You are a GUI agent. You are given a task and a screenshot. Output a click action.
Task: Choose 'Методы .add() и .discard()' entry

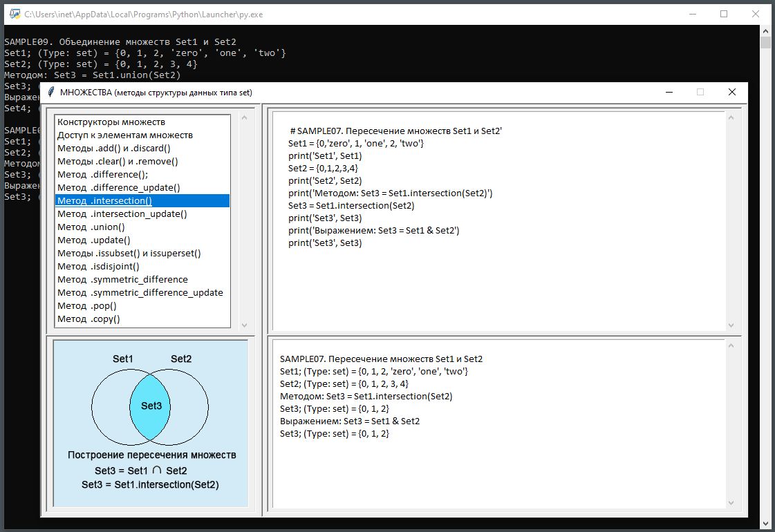click(114, 149)
